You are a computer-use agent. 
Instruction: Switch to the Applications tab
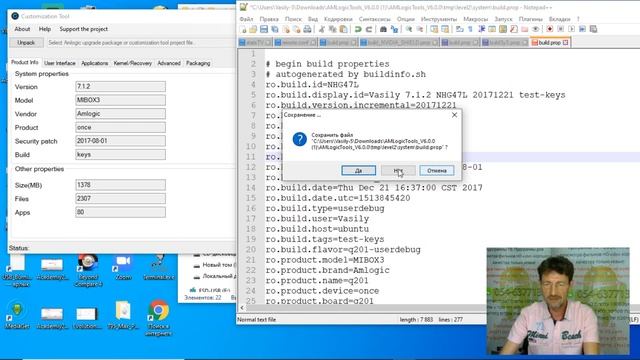(94, 63)
